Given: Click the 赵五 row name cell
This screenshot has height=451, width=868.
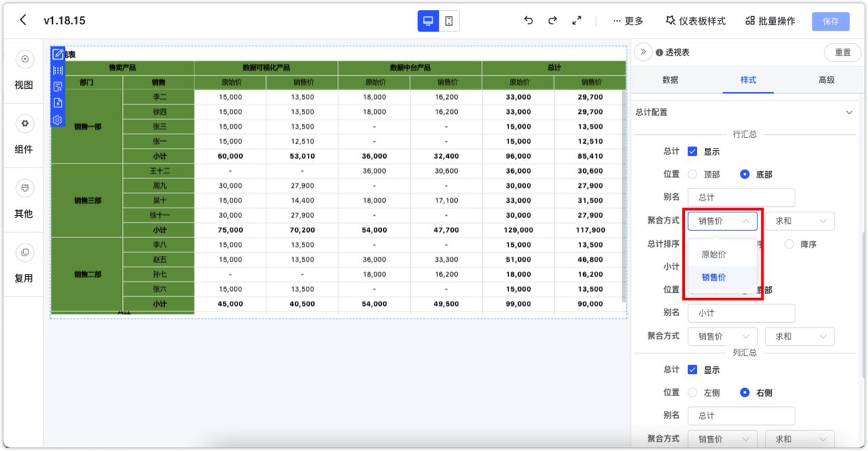Looking at the screenshot, I should click(x=159, y=260).
